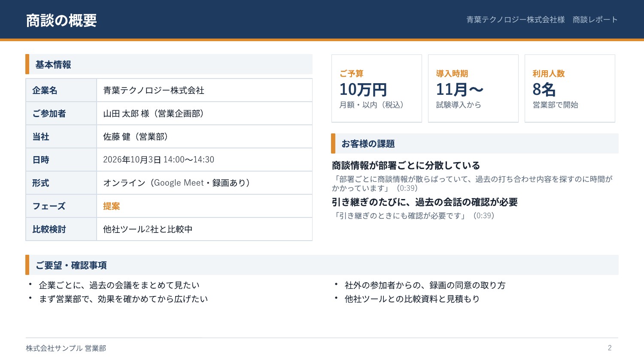Select heading 商談情報が部署ごとに分散している
This screenshot has width=644, height=362.
[x=406, y=166]
